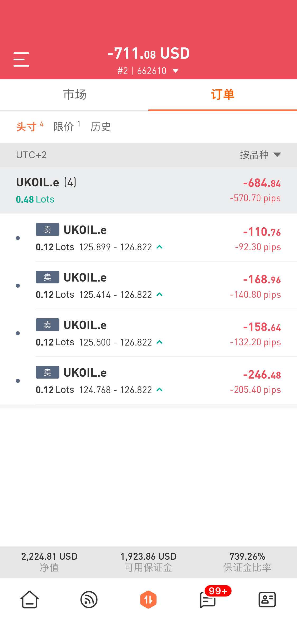Open the 按品种 sort dropdown
The image size is (297, 644).
[261, 155]
